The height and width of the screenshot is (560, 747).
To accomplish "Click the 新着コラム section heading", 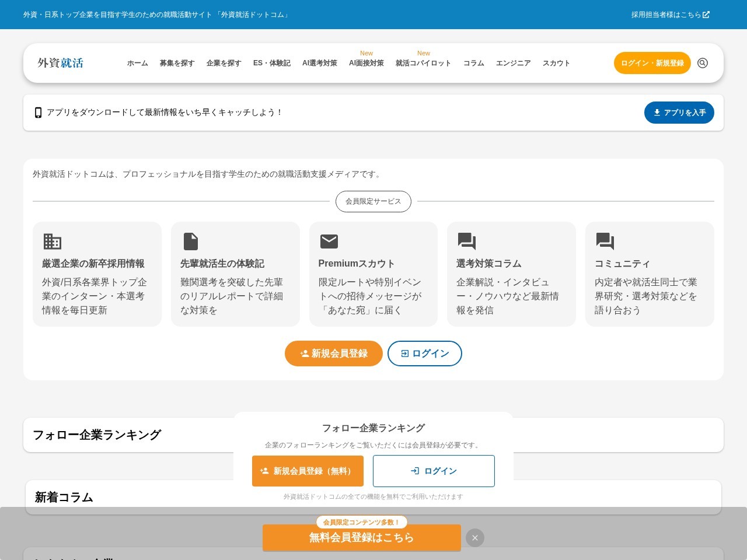I will 64,497.
